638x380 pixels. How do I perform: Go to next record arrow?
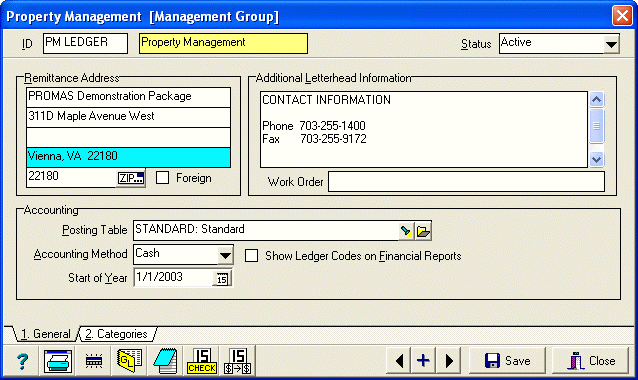pyautogui.click(x=448, y=361)
